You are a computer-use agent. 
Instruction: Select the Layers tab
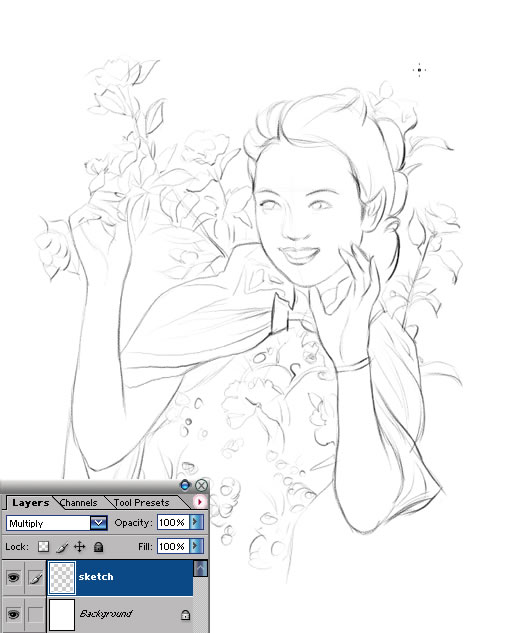tap(30, 503)
